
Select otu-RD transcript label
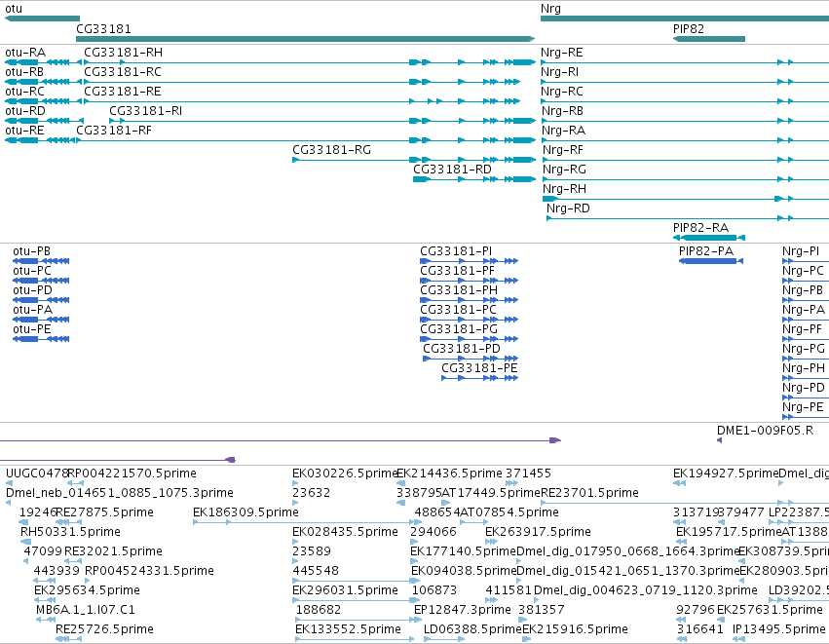point(25,111)
